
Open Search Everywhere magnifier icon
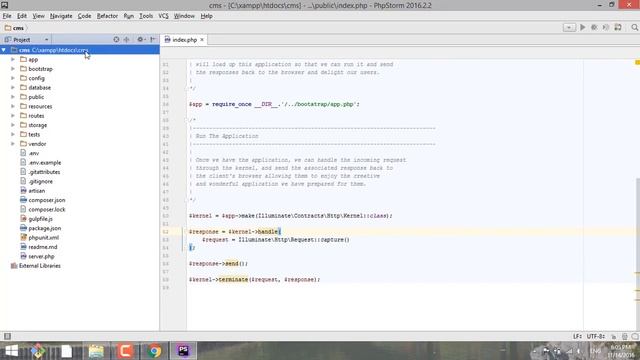coord(634,27)
